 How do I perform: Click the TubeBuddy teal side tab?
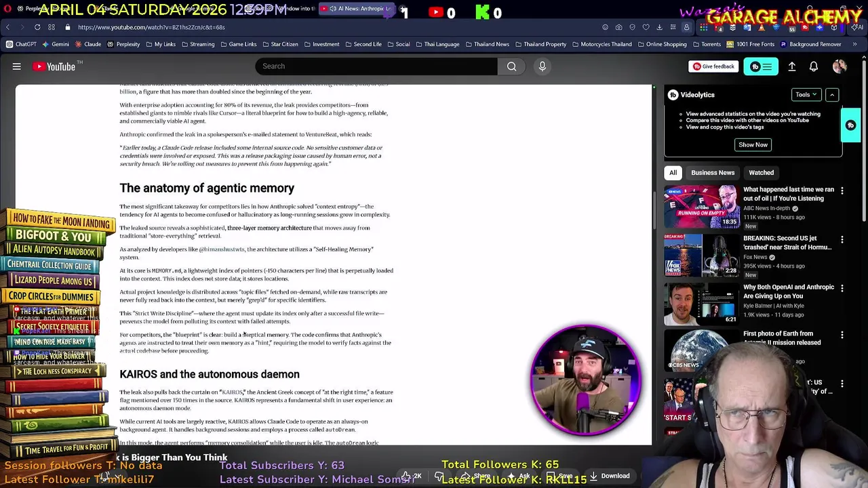851,125
